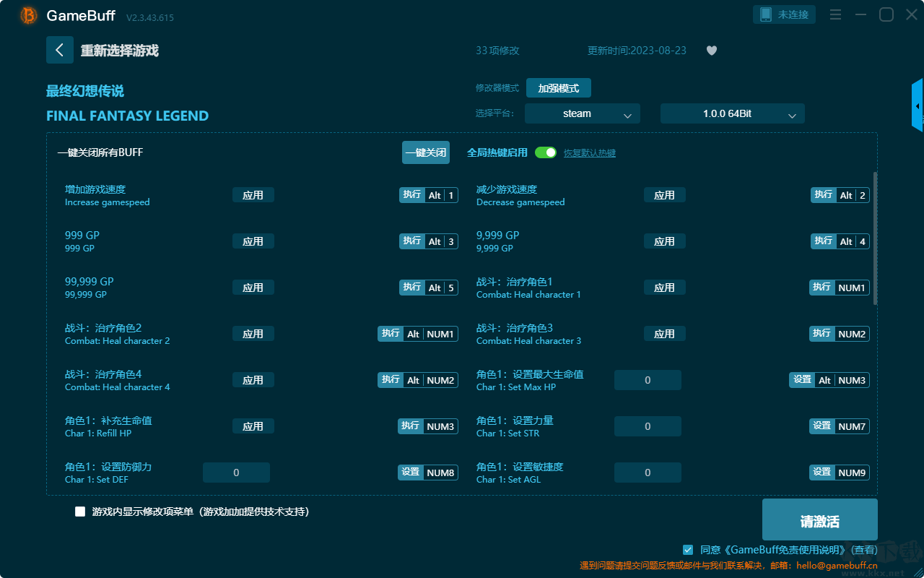
Task: Click the 执行 Alt 3 hotkey button
Action: coord(429,241)
